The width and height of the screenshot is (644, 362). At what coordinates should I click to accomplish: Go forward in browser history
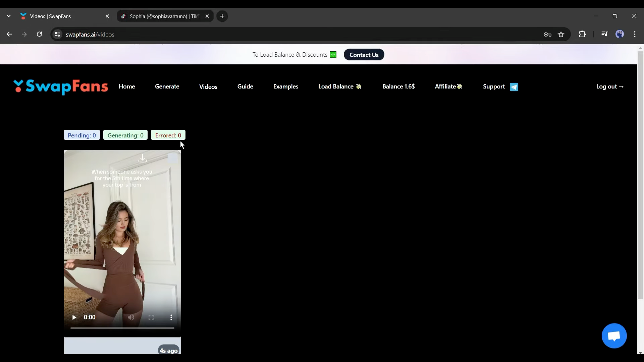coord(24,34)
